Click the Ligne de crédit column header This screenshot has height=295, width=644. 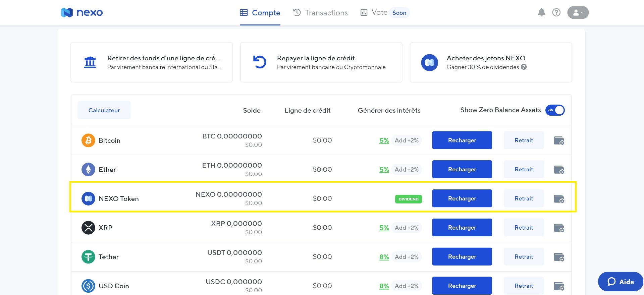pyautogui.click(x=308, y=110)
